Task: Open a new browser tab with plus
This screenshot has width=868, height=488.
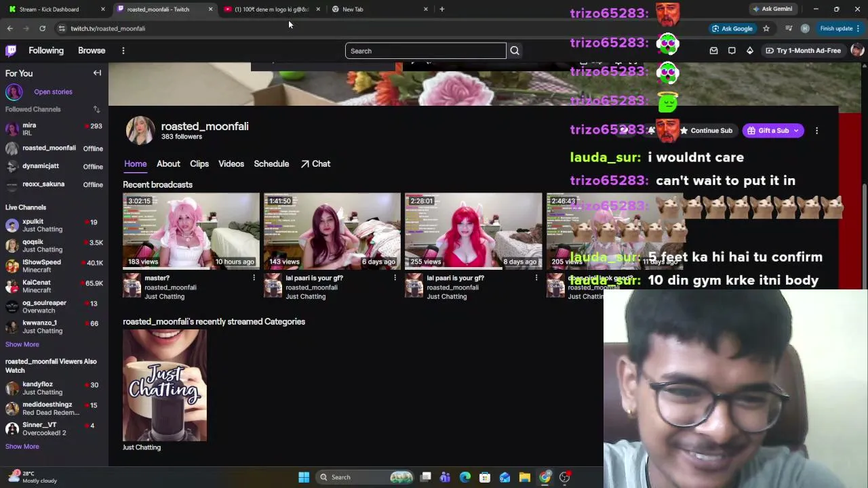Action: pos(441,9)
